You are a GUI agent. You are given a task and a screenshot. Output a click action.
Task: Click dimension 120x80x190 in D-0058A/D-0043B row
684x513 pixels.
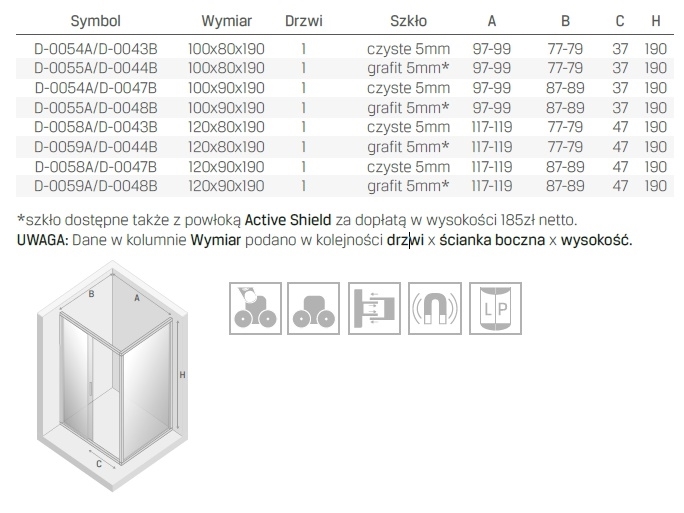tap(226, 127)
